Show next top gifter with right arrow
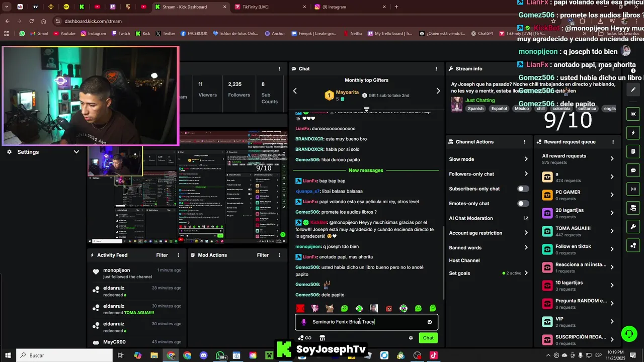 click(438, 91)
